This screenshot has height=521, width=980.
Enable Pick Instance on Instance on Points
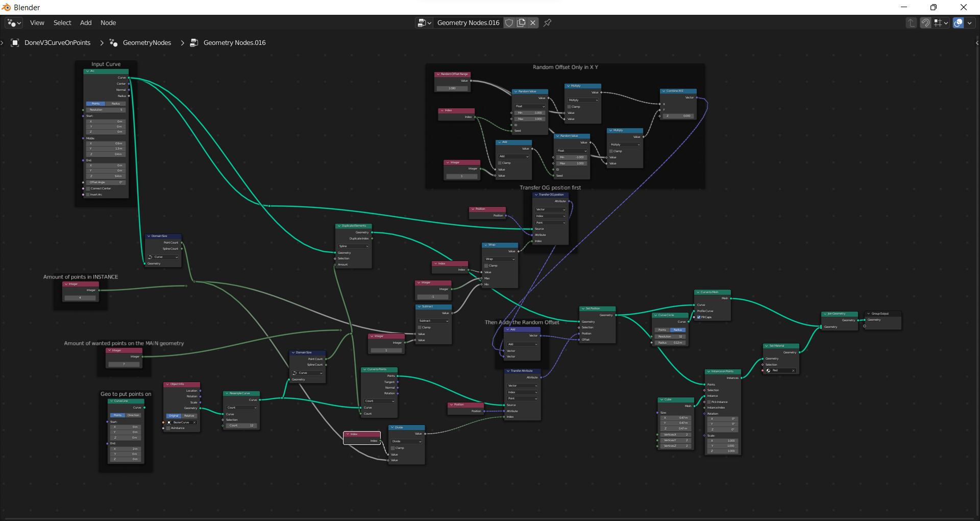[709, 402]
